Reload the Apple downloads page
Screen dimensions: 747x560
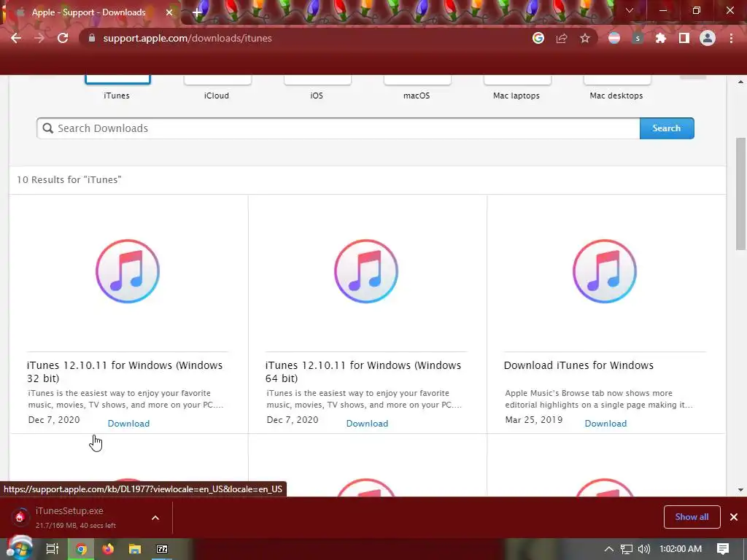coord(63,38)
